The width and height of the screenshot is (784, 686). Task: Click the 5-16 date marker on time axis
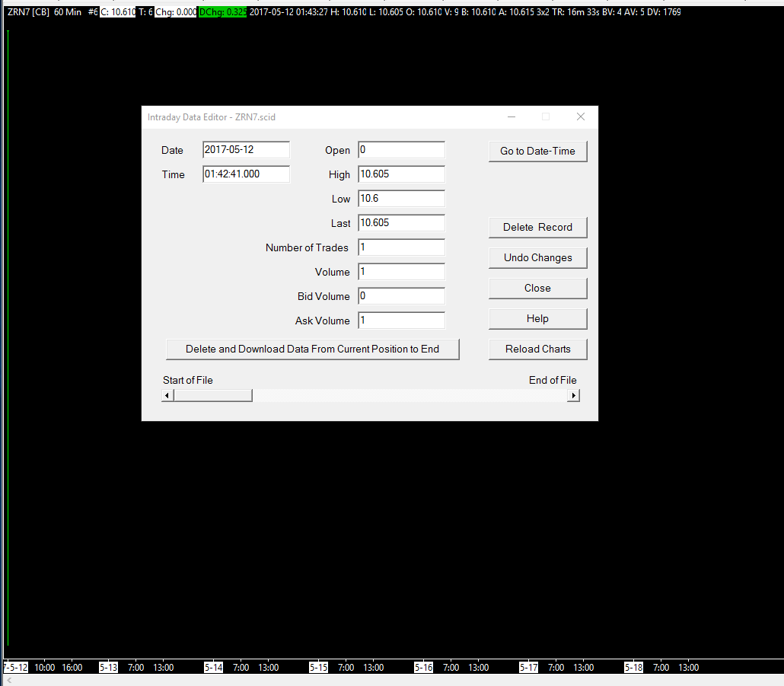coord(423,668)
